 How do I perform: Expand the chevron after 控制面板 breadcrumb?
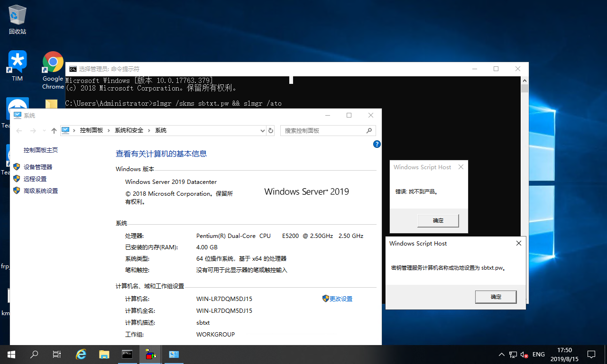(109, 130)
